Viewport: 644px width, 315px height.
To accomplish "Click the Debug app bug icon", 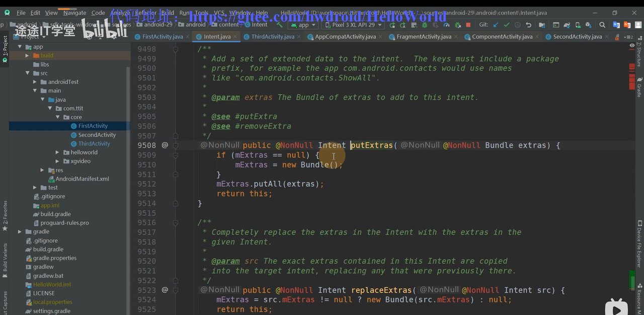I will point(425,25).
